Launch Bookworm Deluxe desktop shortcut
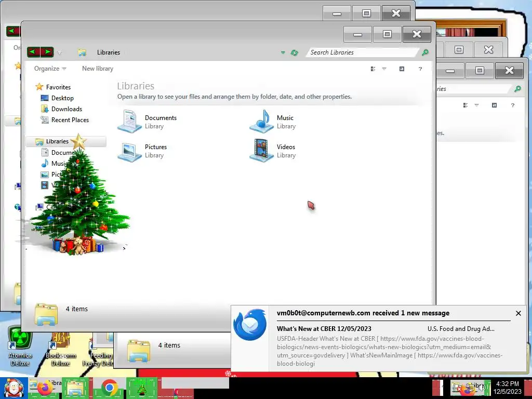The width and height of the screenshot is (532, 399). (x=60, y=350)
